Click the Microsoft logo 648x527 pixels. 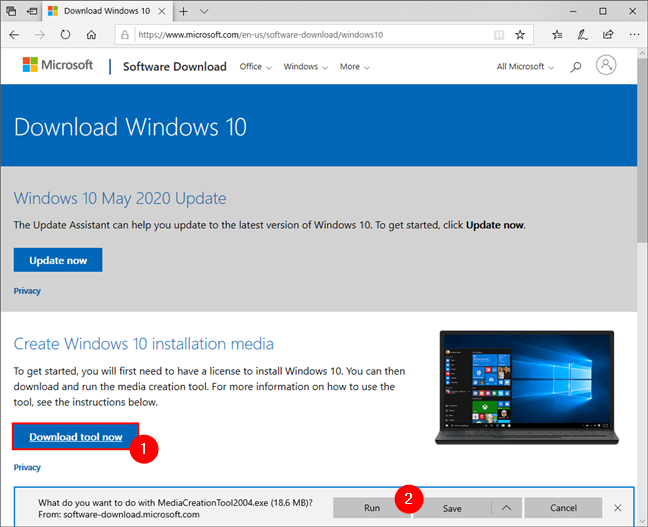(x=58, y=65)
